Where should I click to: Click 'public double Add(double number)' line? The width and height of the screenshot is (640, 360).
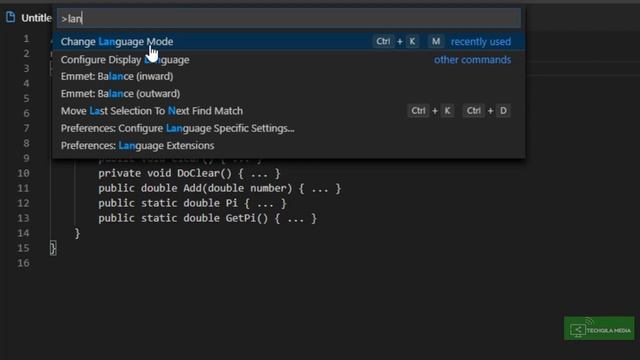pos(219,189)
